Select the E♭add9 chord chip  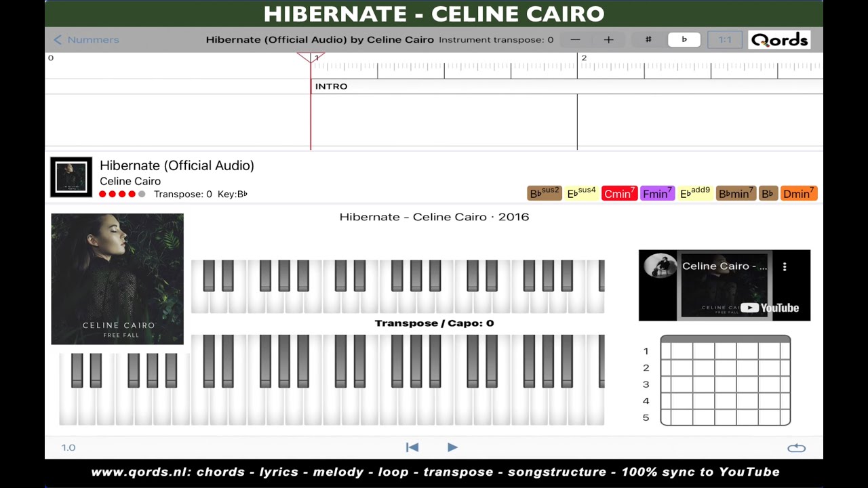tap(695, 193)
